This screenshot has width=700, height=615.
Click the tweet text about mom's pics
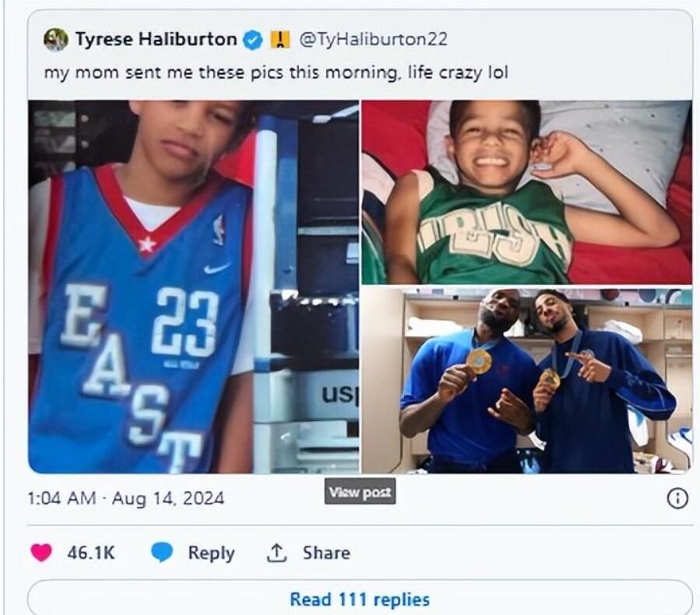[x=275, y=72]
